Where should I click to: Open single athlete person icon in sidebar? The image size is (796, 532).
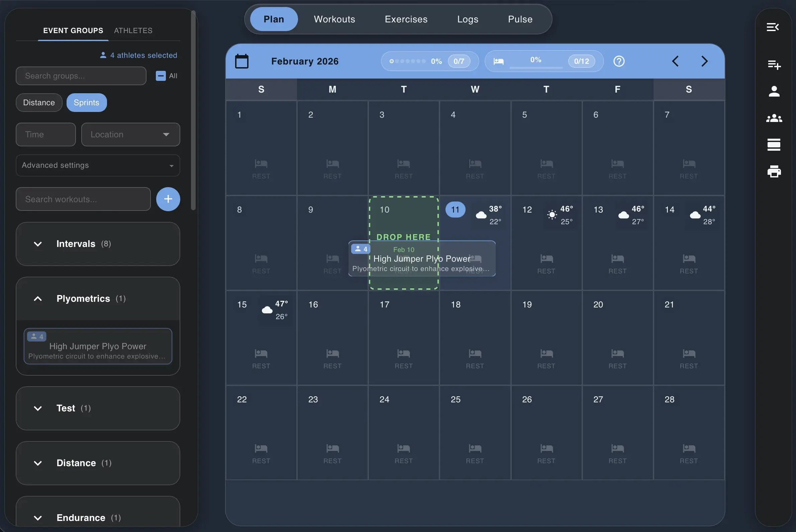[x=774, y=91]
